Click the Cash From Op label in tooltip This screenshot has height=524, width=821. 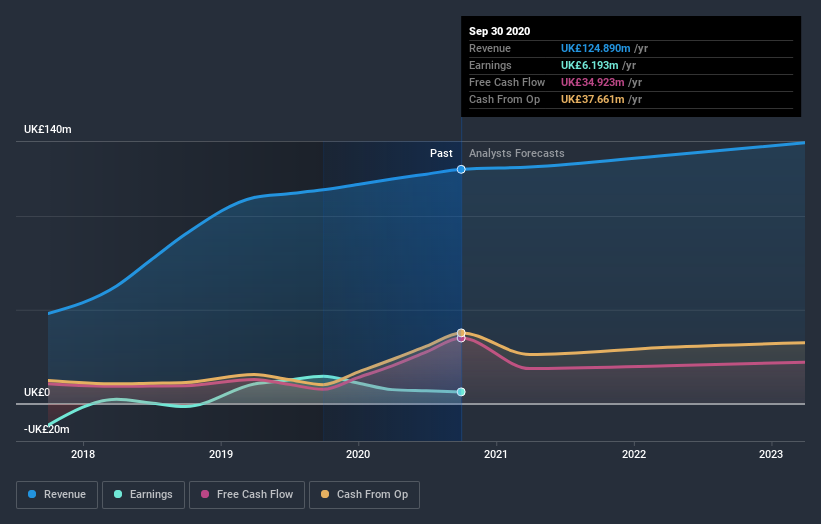tap(504, 99)
